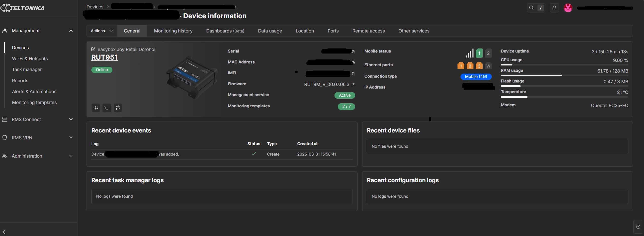Select SIM slot 2 indicator

click(488, 53)
